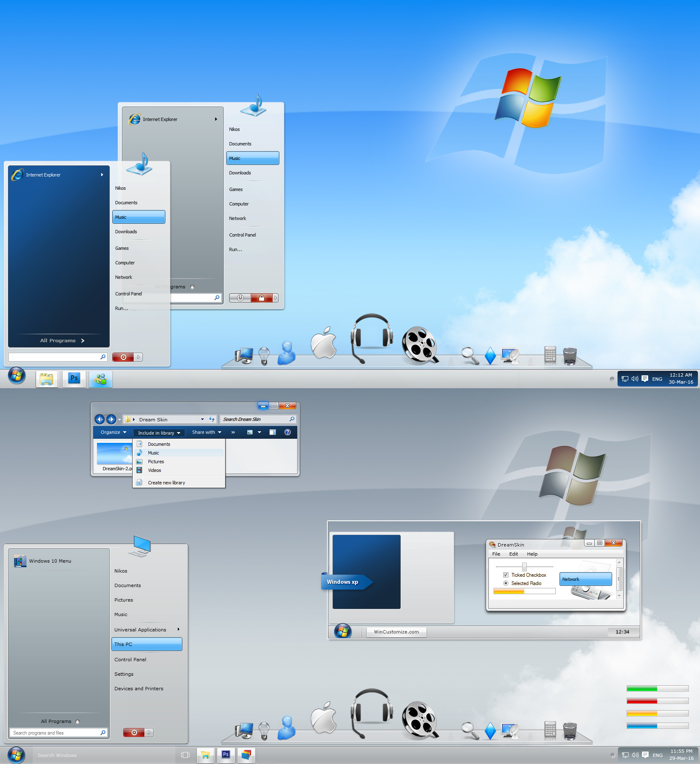Select the DreamSkin-2 image thumbnail
The image size is (700, 764).
pyautogui.click(x=114, y=454)
